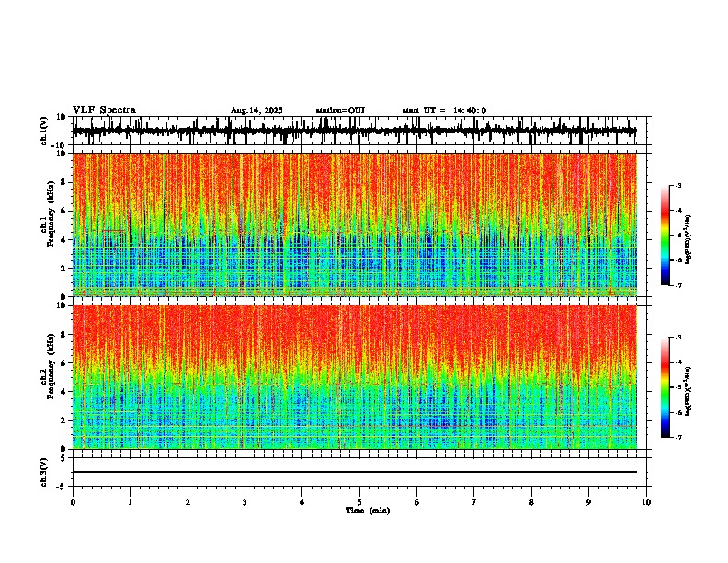Click inside the ch.1 spectrogram panel
This screenshot has height=563, width=728.
354,224
